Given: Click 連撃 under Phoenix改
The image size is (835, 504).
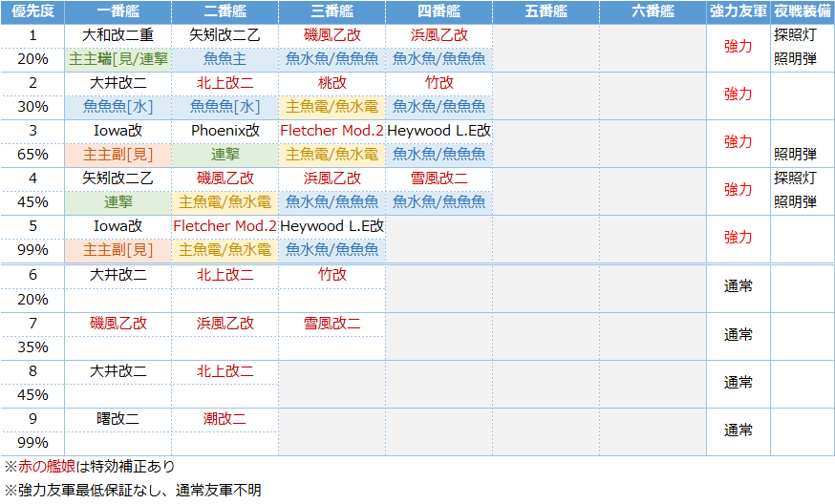Looking at the screenshot, I should coord(225,155).
